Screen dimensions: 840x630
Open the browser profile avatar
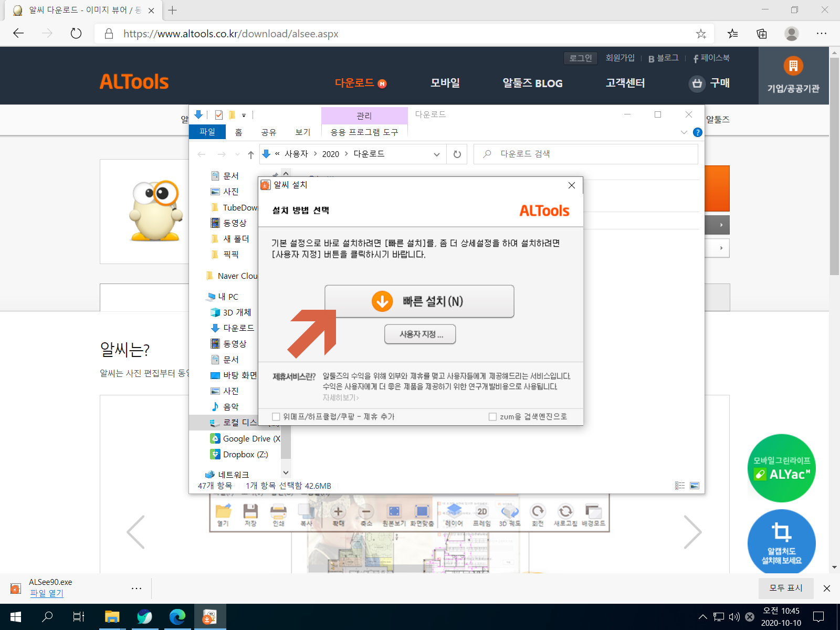pos(792,34)
